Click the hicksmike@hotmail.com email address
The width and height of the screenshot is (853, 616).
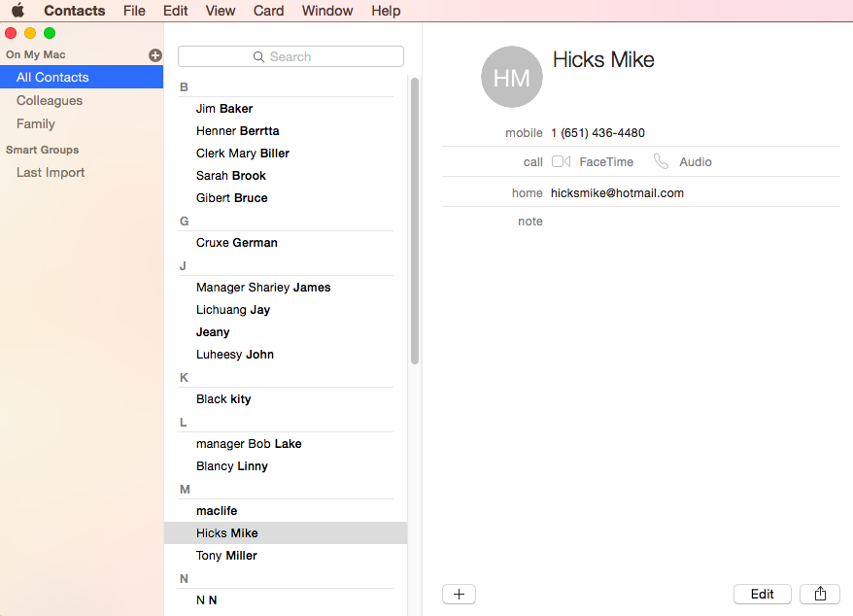(617, 193)
